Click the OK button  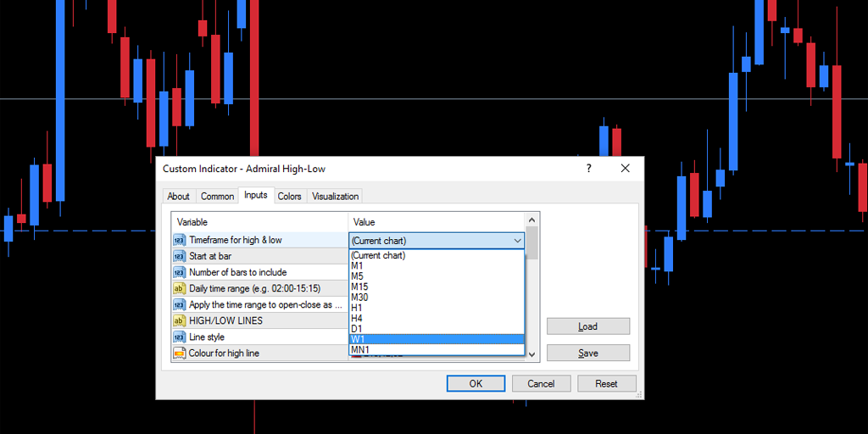(476, 384)
